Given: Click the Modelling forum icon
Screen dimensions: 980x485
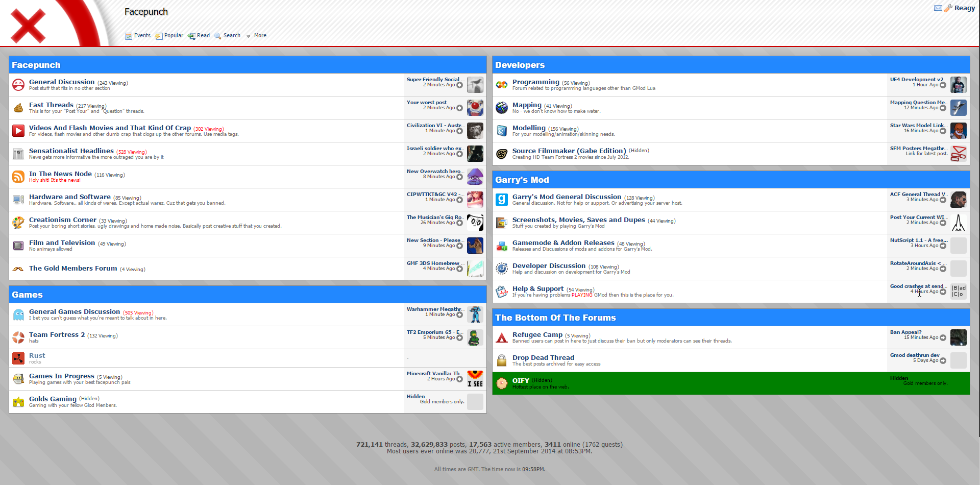Looking at the screenshot, I should pos(502,131).
